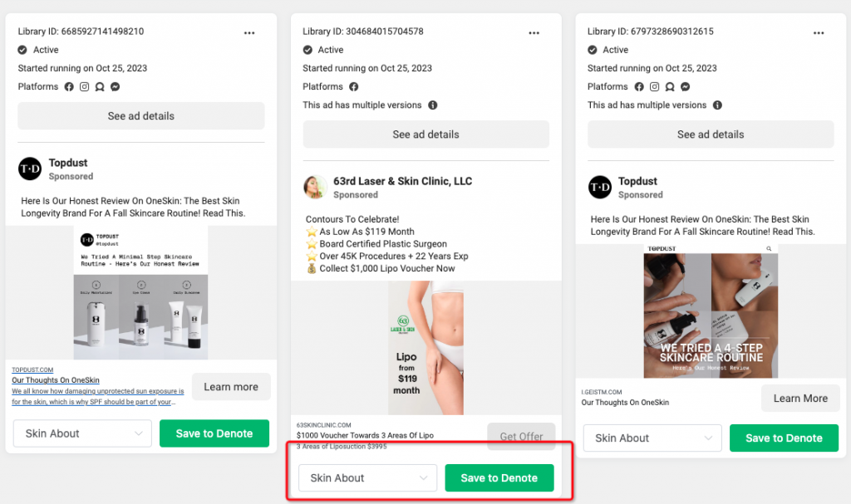Click See ad details on the clinic ad

click(425, 134)
